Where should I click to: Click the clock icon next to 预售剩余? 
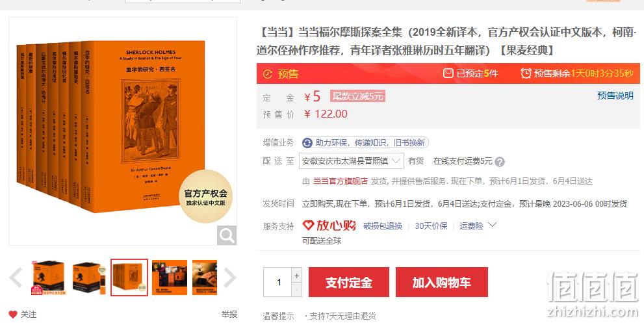(526, 73)
